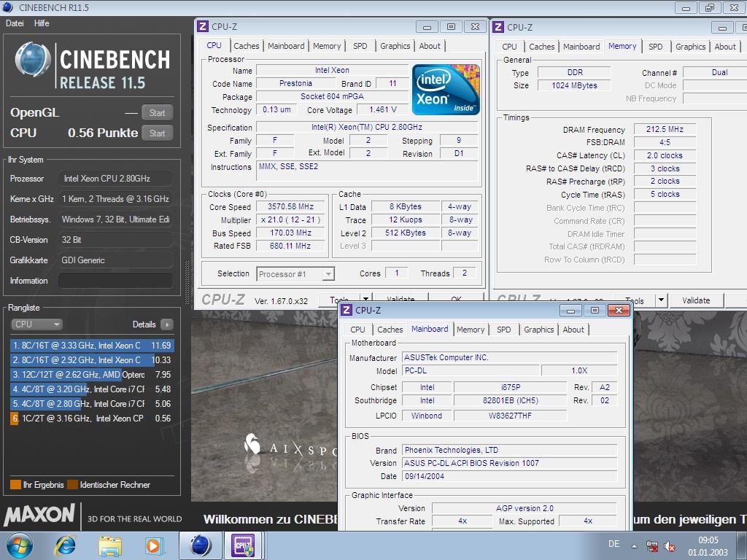The image size is (747, 560).
Task: Click the Prozessor field Intel Xeon CPU 2.80GHz
Action: coord(115,179)
